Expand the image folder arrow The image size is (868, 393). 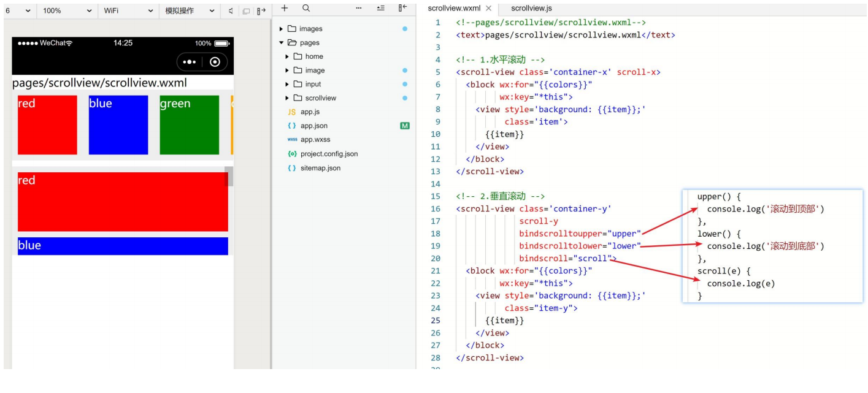tap(287, 71)
